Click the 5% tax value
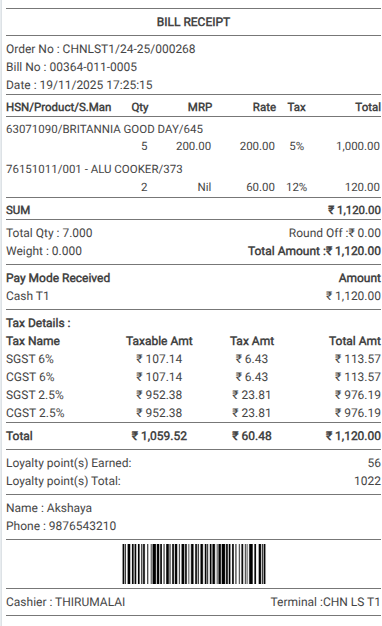 tap(297, 146)
